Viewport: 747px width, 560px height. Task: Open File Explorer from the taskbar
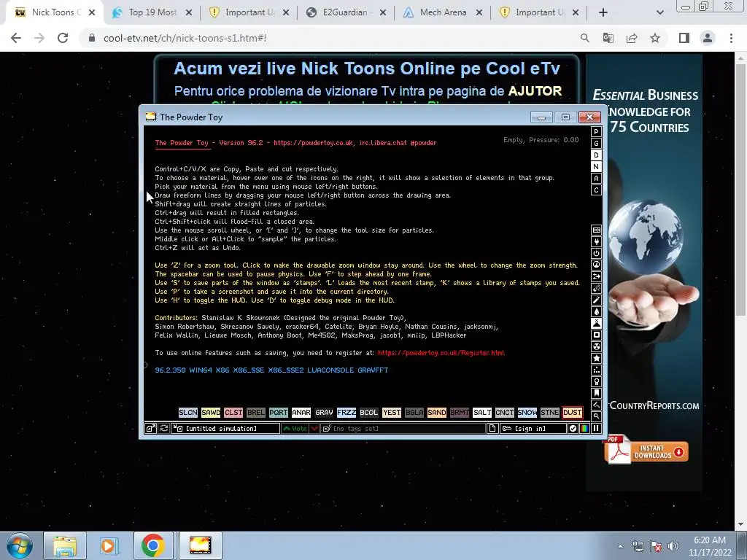65,545
